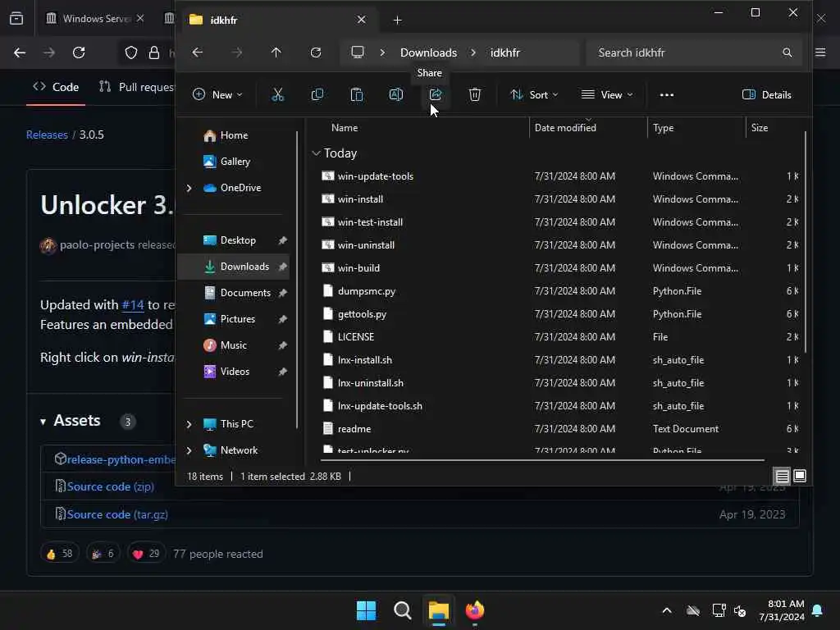Select Gallery in navigation pane
The height and width of the screenshot is (630, 840).
coord(234,162)
